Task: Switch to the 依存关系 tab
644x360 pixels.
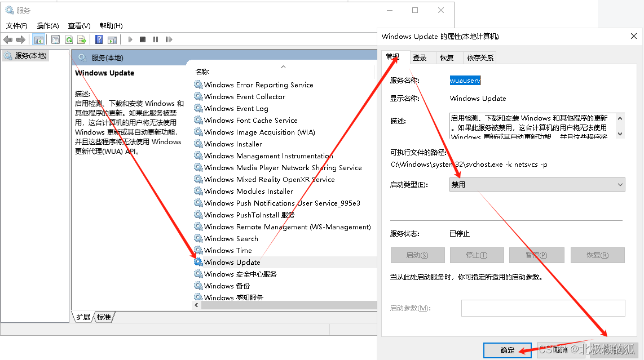Action: coord(480,58)
